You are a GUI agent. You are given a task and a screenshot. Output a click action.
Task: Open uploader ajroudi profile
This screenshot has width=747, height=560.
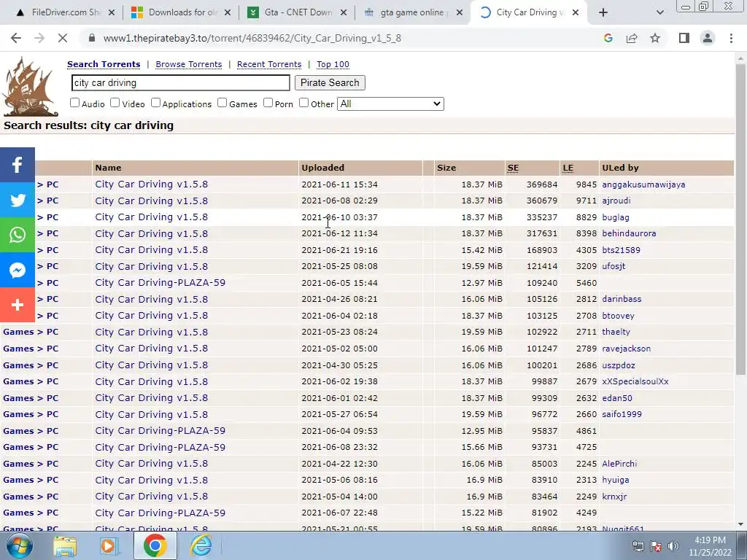point(616,201)
